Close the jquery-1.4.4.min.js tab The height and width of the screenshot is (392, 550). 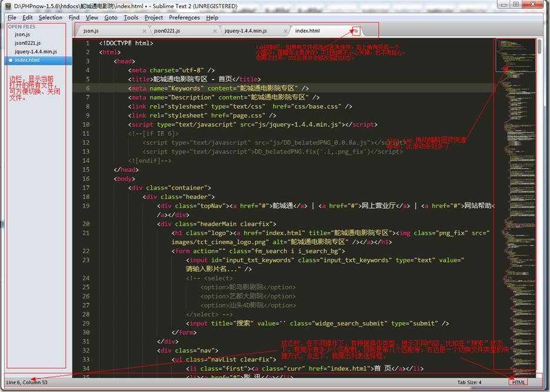coord(287,30)
